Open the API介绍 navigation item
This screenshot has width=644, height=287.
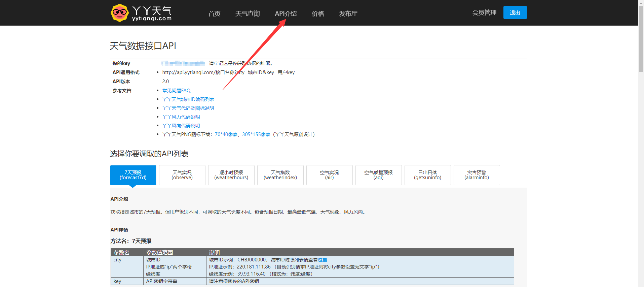pos(286,13)
